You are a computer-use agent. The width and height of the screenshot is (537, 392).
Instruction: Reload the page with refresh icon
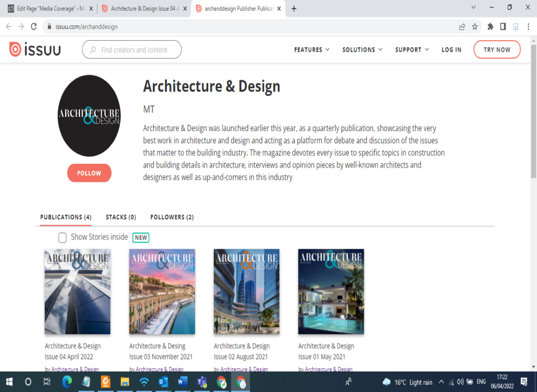point(34,27)
